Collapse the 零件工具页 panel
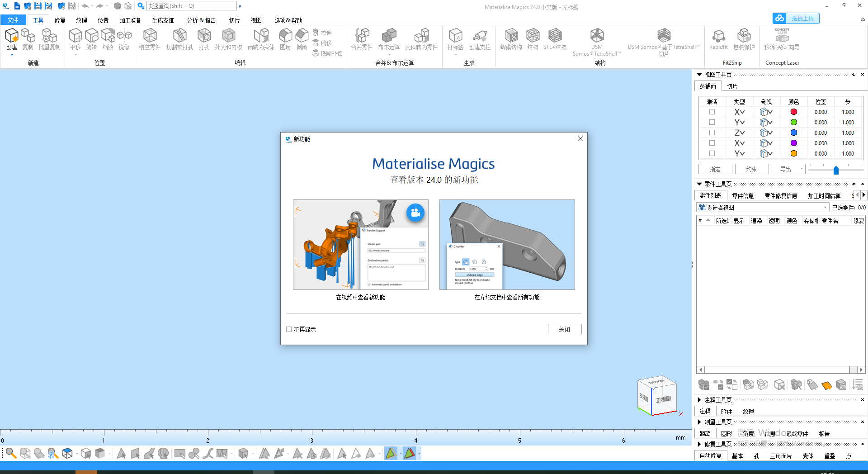Viewport: 868px width, 474px height. click(699, 184)
